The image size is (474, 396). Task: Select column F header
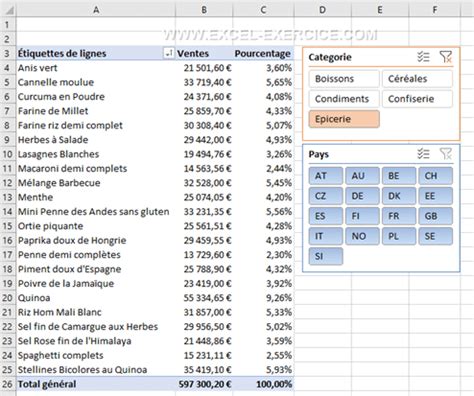tap(435, 10)
